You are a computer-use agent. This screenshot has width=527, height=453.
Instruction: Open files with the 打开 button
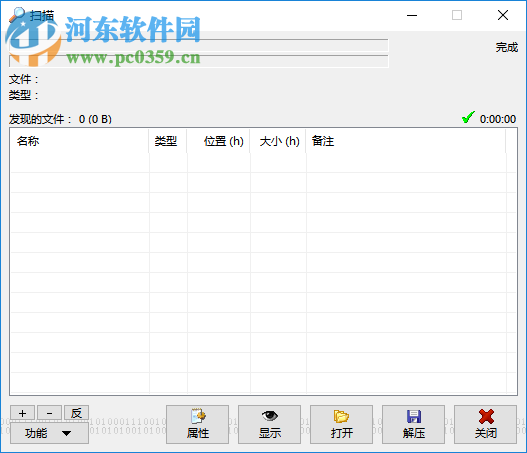point(341,425)
